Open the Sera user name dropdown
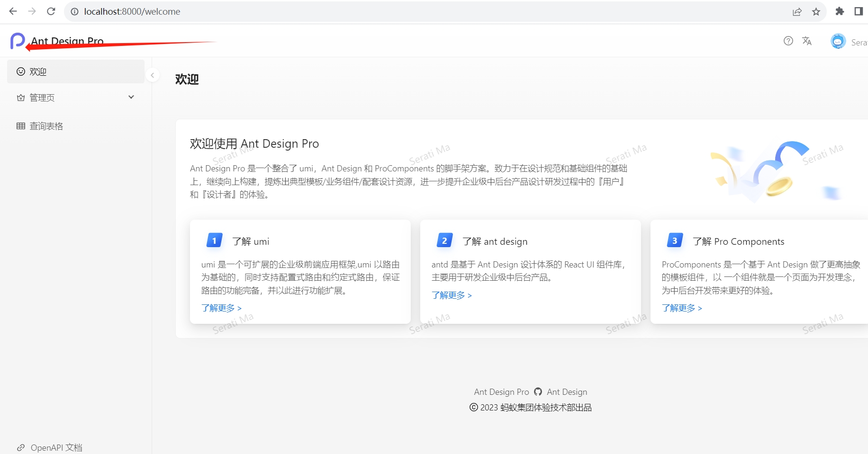The height and width of the screenshot is (454, 868). coord(859,42)
